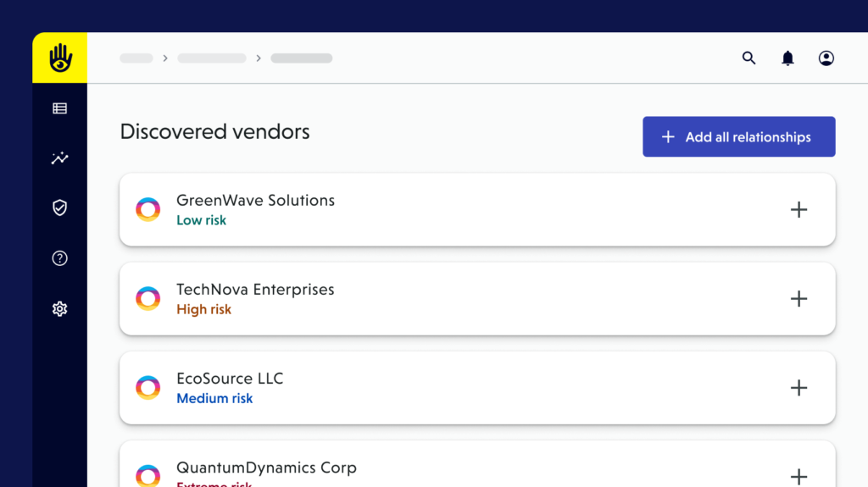Add TechNova Enterprises using the plus icon
Viewport: 868px width, 487px height.
798,299
